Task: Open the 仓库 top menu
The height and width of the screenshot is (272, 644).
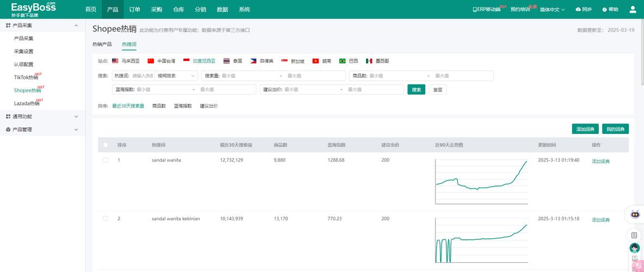Action: tap(179, 9)
